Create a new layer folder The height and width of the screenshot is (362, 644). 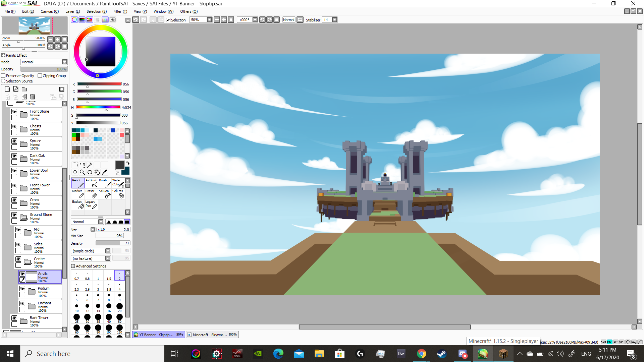click(x=24, y=89)
